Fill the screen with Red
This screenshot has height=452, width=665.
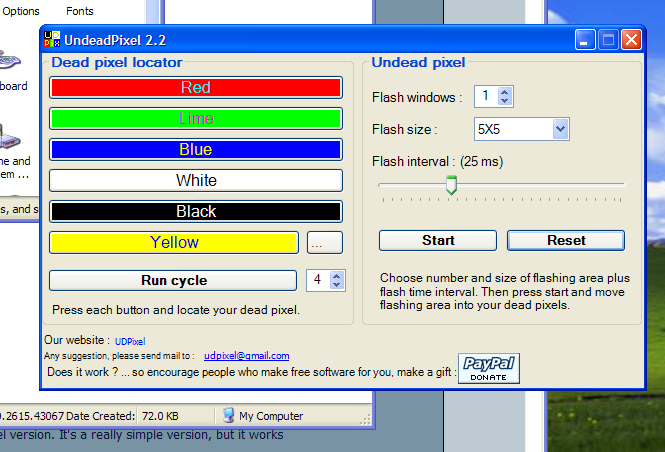[x=196, y=88]
